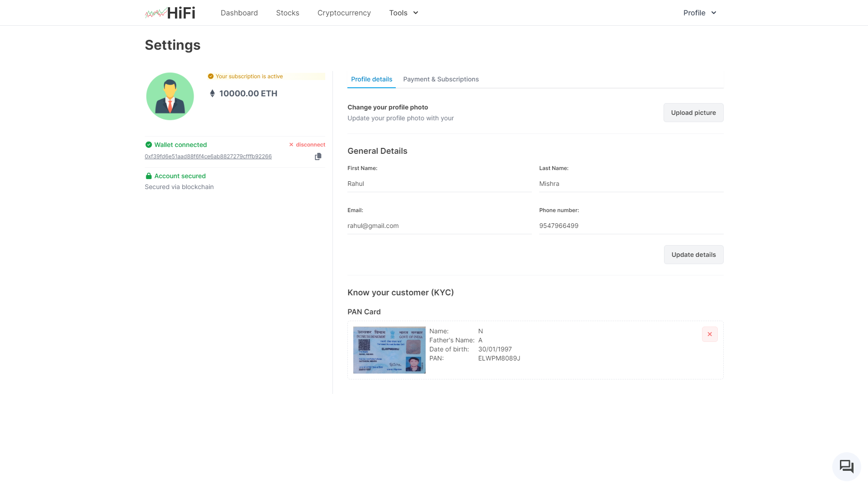868x488 pixels.
Task: Open the PAN card image thumbnail
Action: click(x=389, y=350)
